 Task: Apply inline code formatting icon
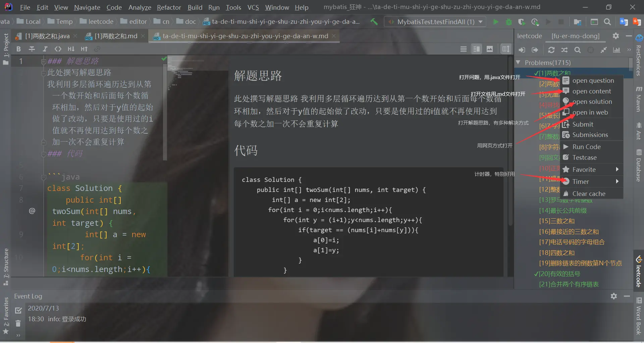click(58, 49)
